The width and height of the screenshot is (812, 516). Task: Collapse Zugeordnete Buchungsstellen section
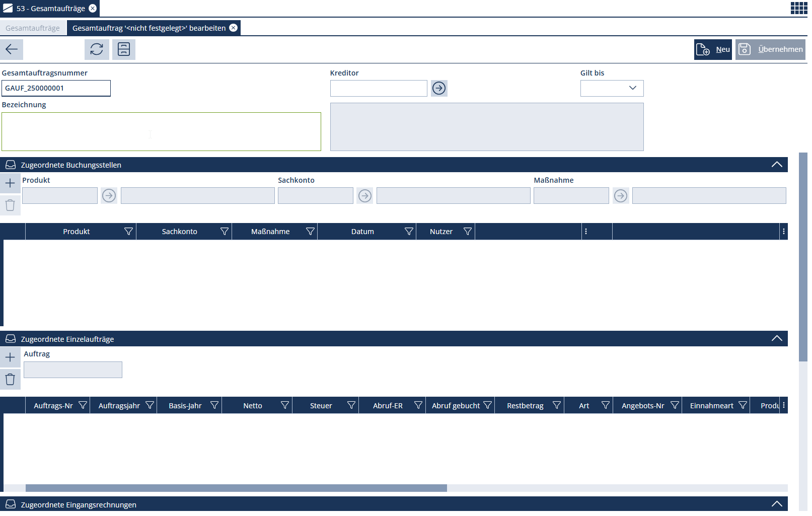[x=777, y=165]
